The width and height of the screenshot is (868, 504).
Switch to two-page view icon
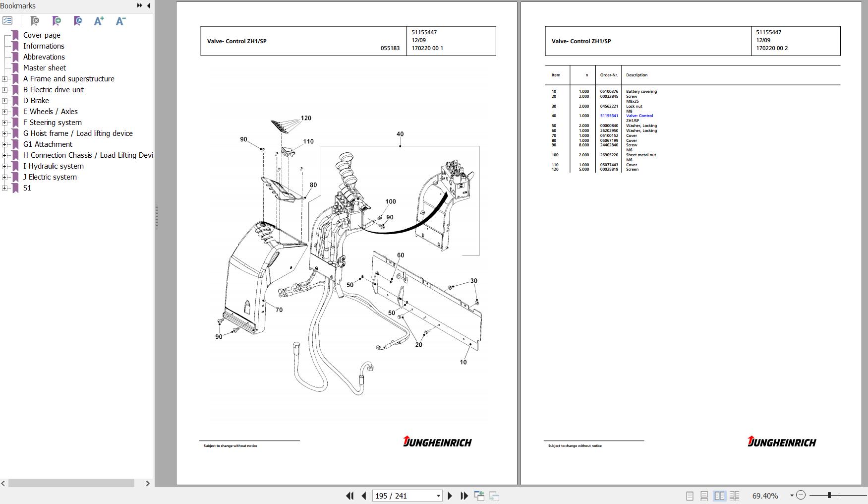[x=720, y=496]
